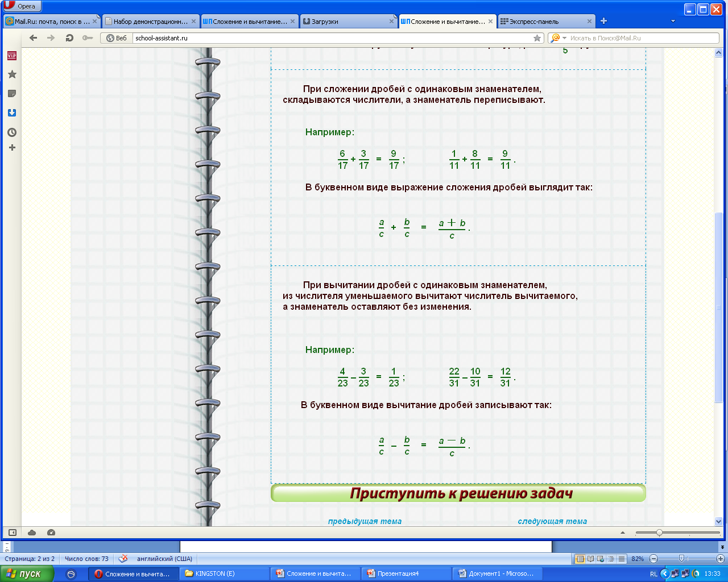The image size is (728, 582).
Task: Open the 'Презентация4' taskbar window
Action: pos(407,574)
